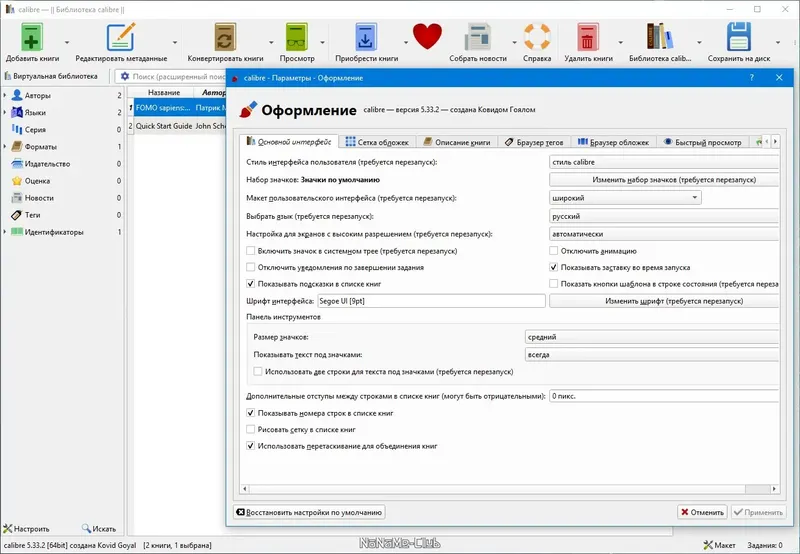
Task: Switch to Описание книги tab
Action: 457,142
